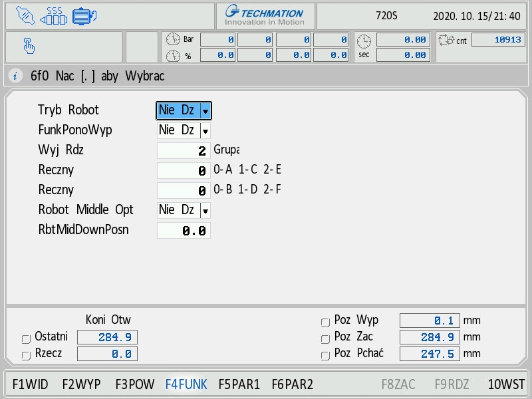
Task: Check the Poz Wyp checkbox
Action: (325, 323)
